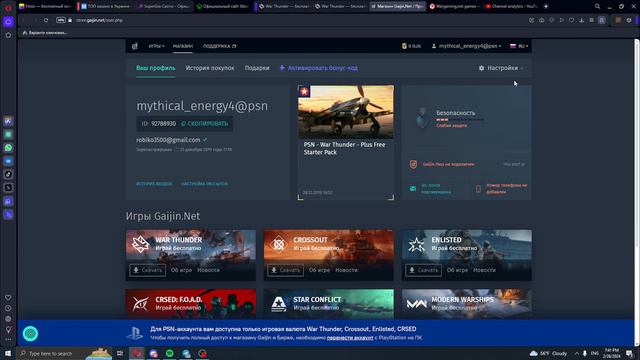Screen dimensions: 640x360
Task: Open the ПОДДЕРЖКА support link
Action: (220, 46)
